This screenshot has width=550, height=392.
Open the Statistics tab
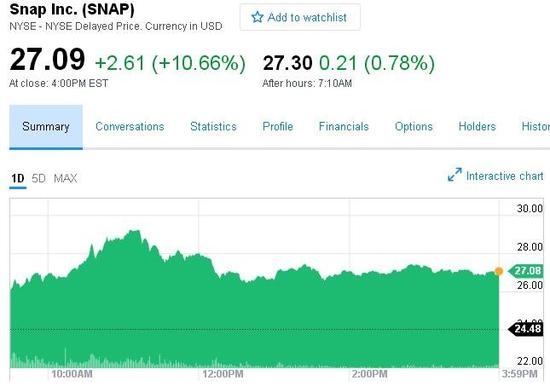point(213,127)
